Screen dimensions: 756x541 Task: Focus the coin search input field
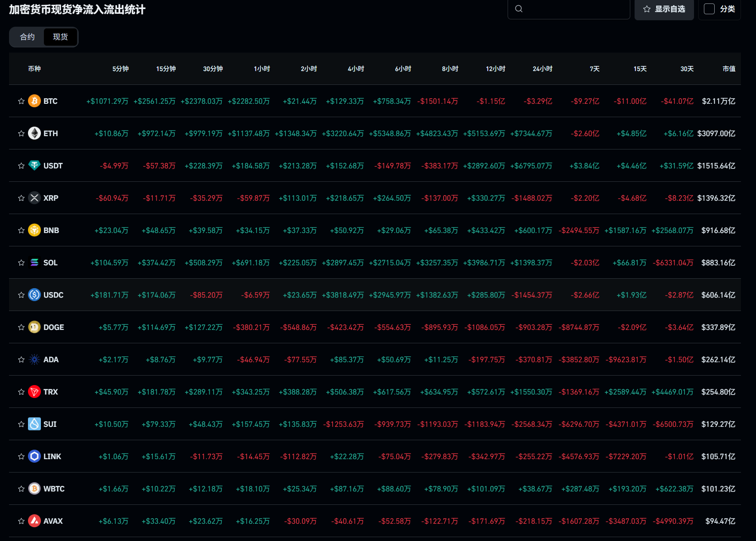point(569,9)
